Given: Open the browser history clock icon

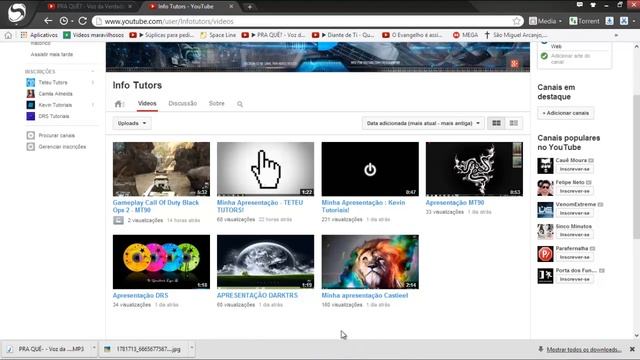Looking at the screenshot, I should point(64,21).
